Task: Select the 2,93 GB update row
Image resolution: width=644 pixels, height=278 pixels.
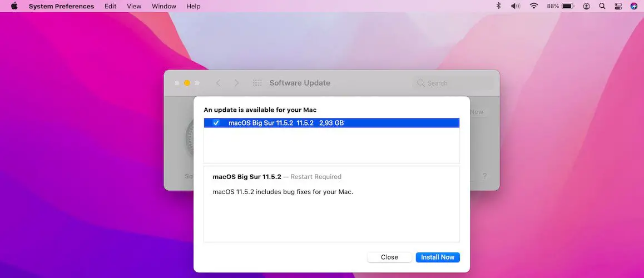Action: pyautogui.click(x=331, y=123)
